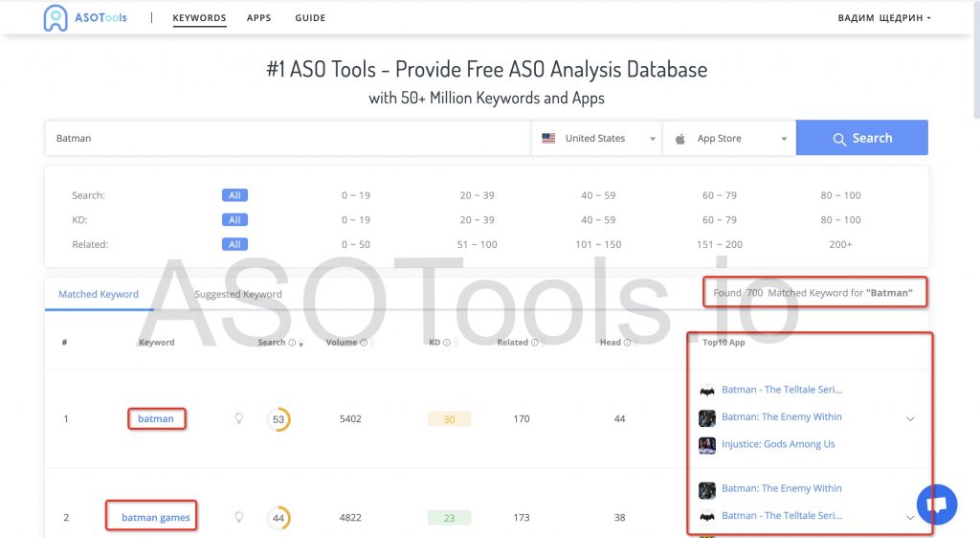The height and width of the screenshot is (538, 980).
Task: Select the All filter for Search
Action: point(234,195)
